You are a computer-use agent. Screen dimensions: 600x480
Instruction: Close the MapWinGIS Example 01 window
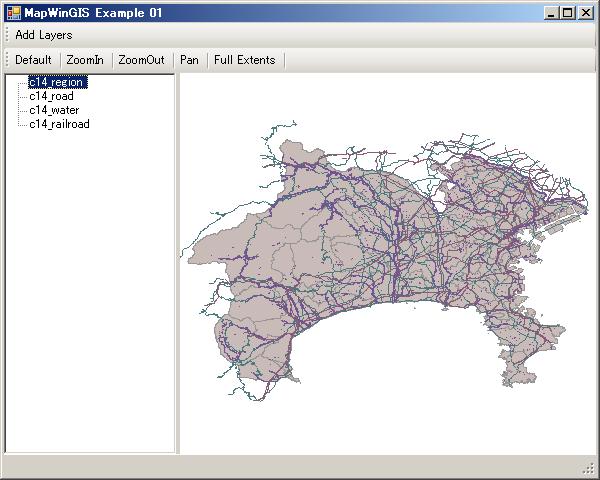(586, 13)
